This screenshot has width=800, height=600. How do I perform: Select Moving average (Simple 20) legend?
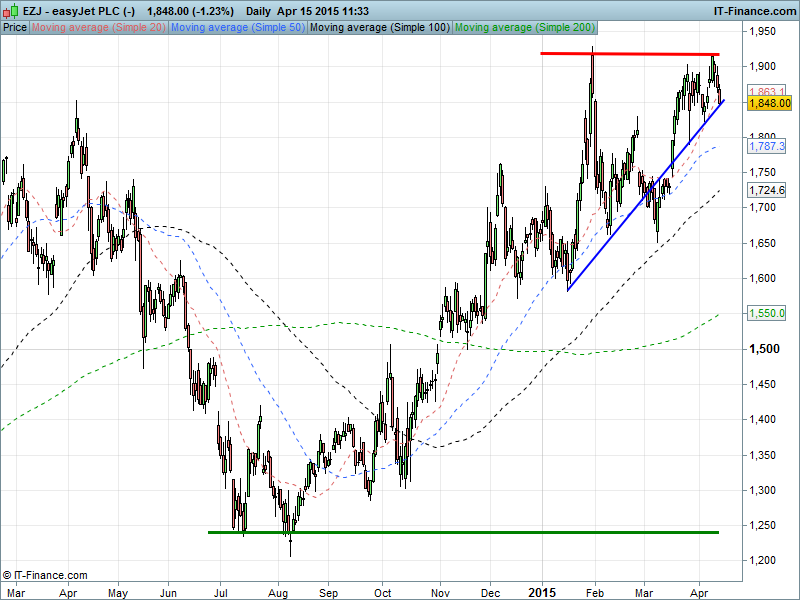tap(98, 27)
